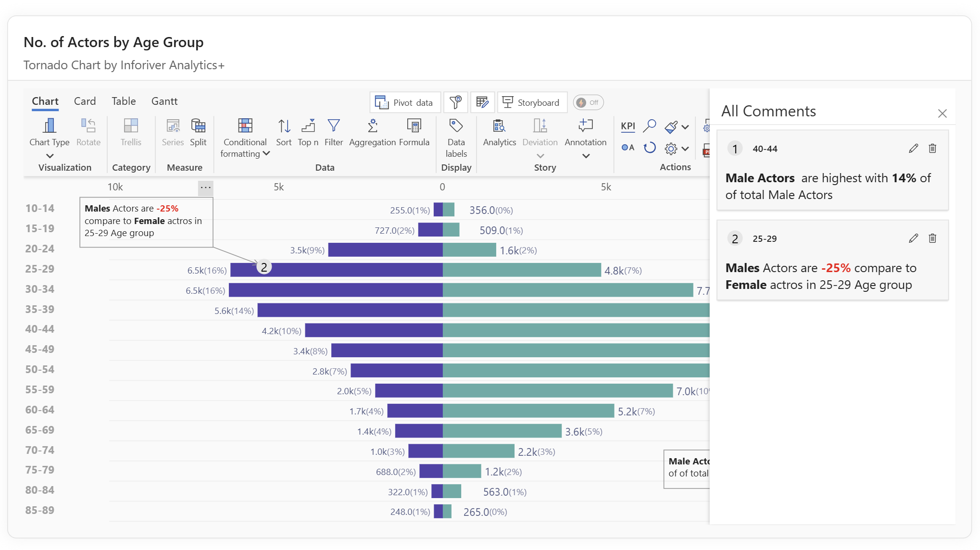Expand the Conditional formatting dropdown

pyautogui.click(x=266, y=154)
